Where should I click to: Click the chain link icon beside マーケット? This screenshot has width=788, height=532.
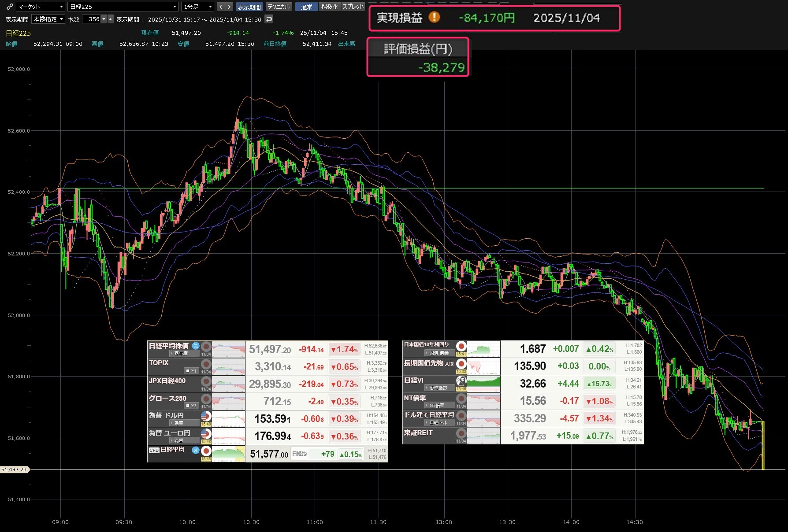tap(10, 7)
